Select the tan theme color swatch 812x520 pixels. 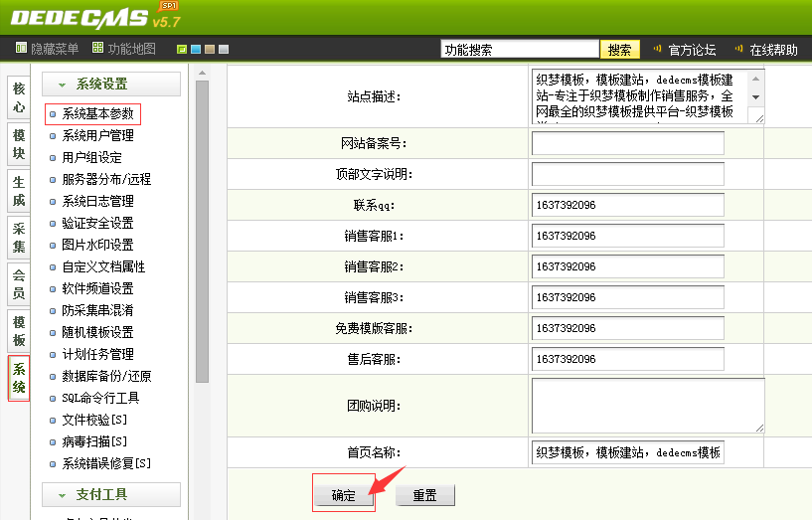pyautogui.click(x=210, y=49)
